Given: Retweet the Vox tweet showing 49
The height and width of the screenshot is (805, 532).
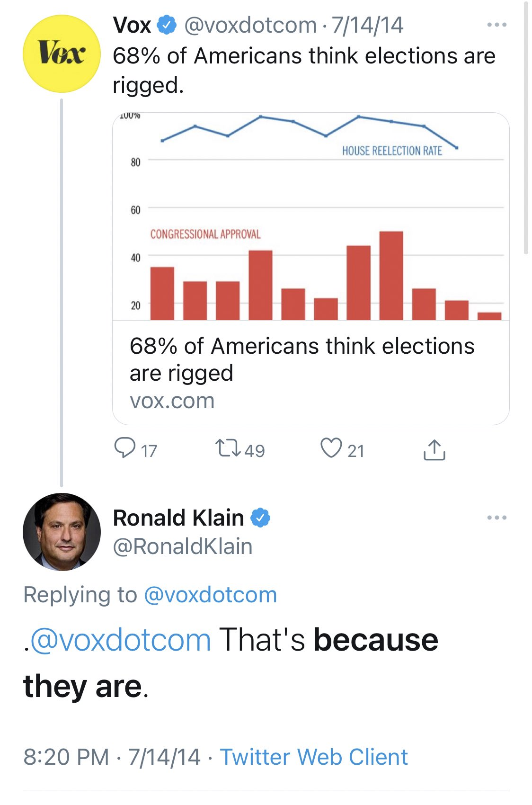Looking at the screenshot, I should click(229, 448).
